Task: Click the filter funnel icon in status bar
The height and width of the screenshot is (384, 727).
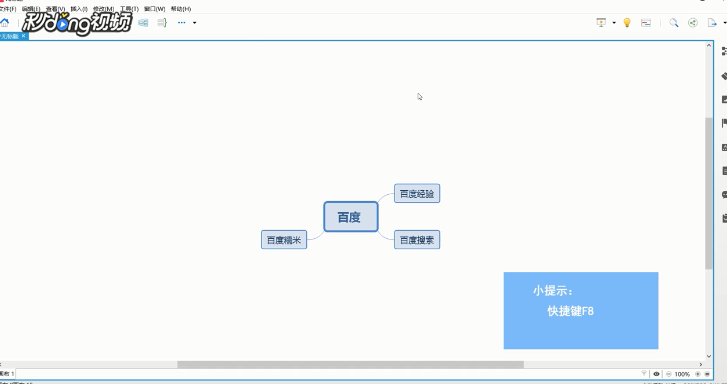Action: pyautogui.click(x=644, y=374)
